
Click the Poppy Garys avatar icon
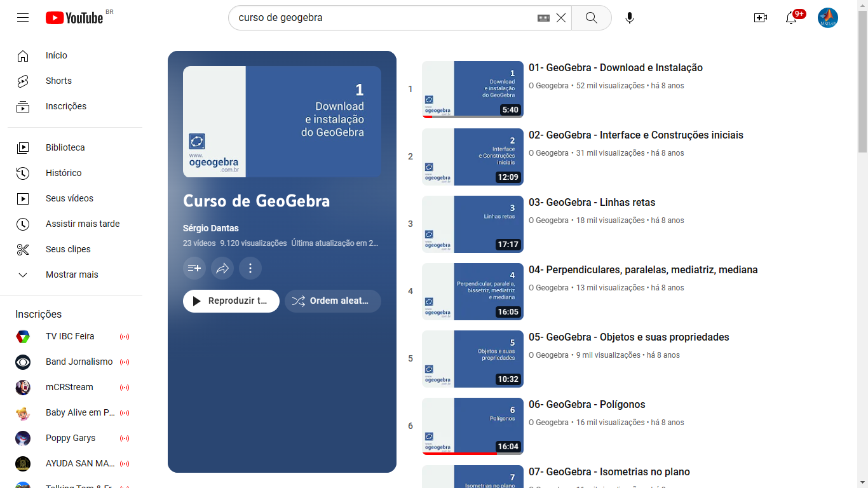pyautogui.click(x=23, y=438)
